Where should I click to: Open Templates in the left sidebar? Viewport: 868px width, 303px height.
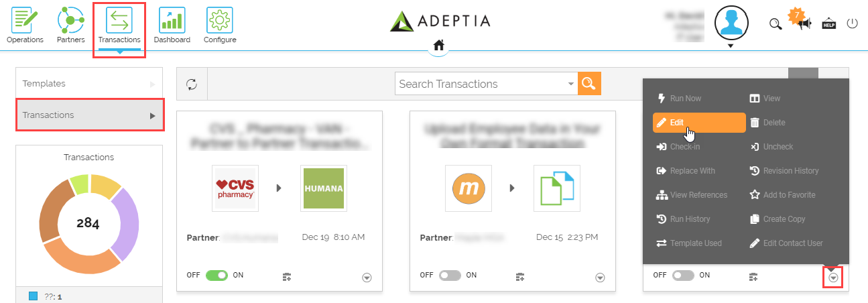[x=88, y=84]
